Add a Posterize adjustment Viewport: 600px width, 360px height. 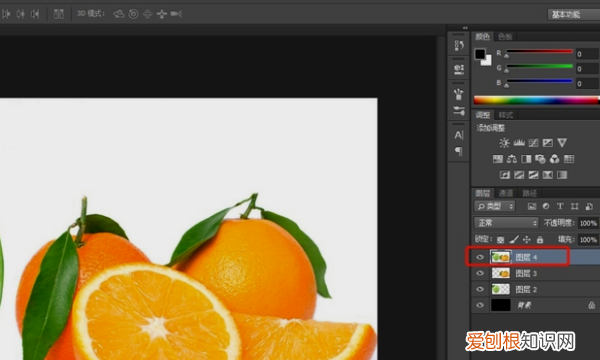point(519,175)
